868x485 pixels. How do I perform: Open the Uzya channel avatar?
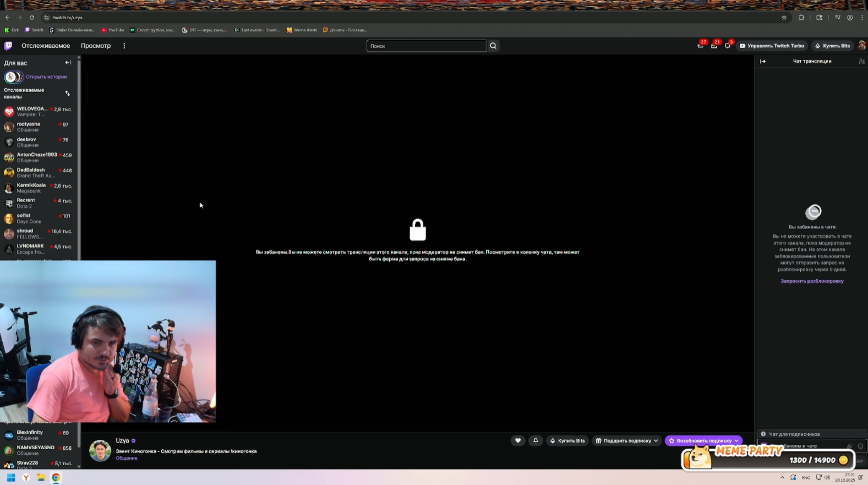pyautogui.click(x=100, y=450)
